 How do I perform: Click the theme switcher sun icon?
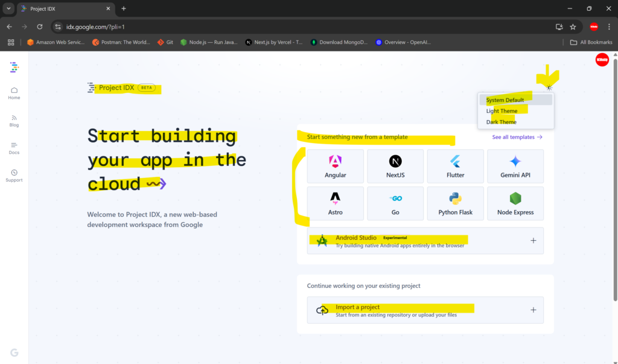point(549,88)
